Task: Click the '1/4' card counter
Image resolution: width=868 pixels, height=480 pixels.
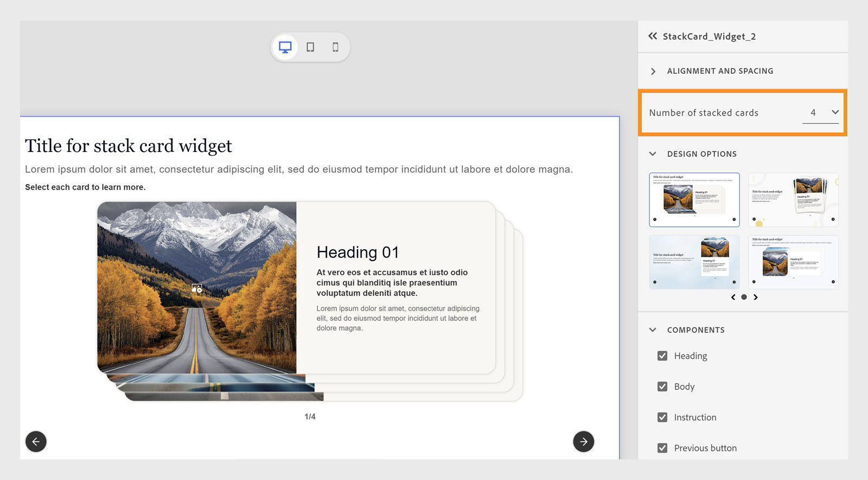Action: [x=310, y=416]
